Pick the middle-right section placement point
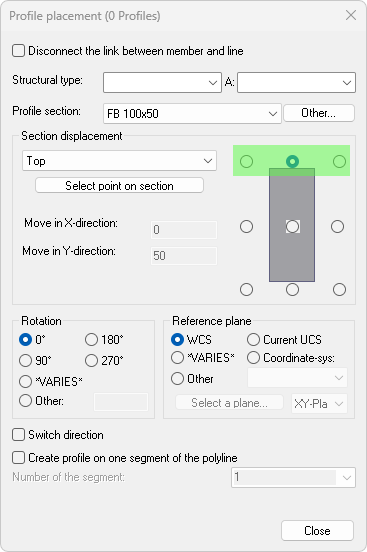367x552 pixels. [337, 227]
